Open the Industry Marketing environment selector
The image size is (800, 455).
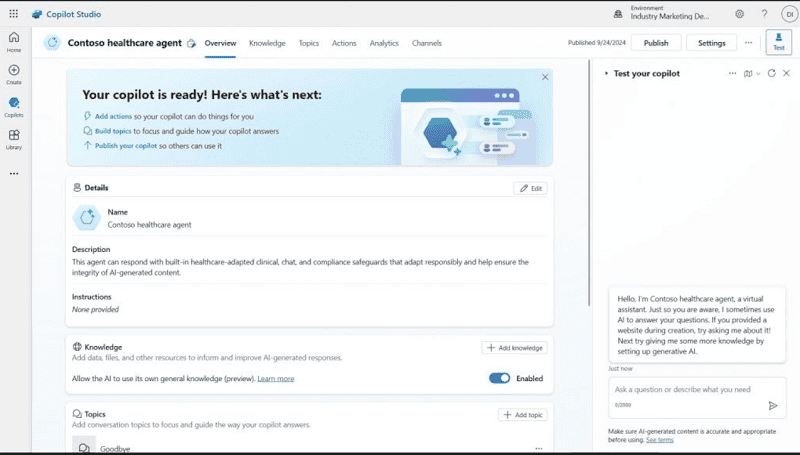[669, 13]
